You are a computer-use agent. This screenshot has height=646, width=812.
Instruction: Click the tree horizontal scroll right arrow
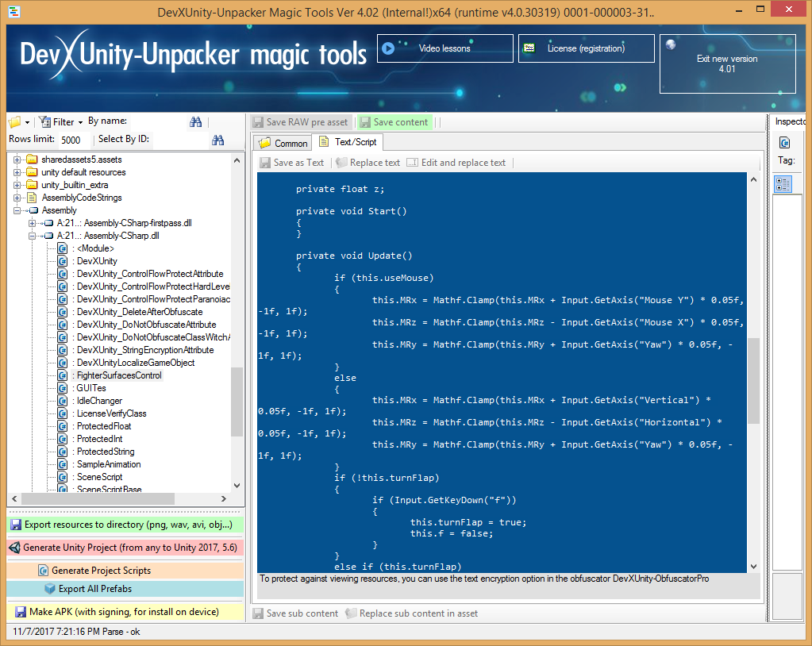click(224, 498)
